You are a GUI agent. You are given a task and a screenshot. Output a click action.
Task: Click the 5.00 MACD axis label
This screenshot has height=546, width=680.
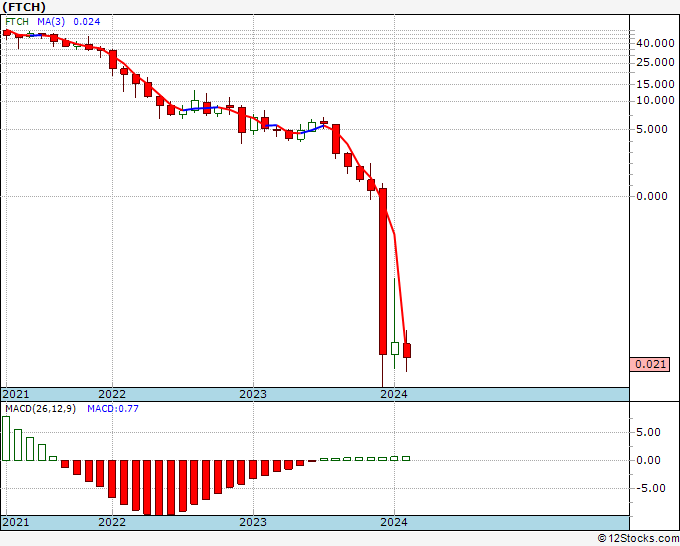[x=648, y=432]
